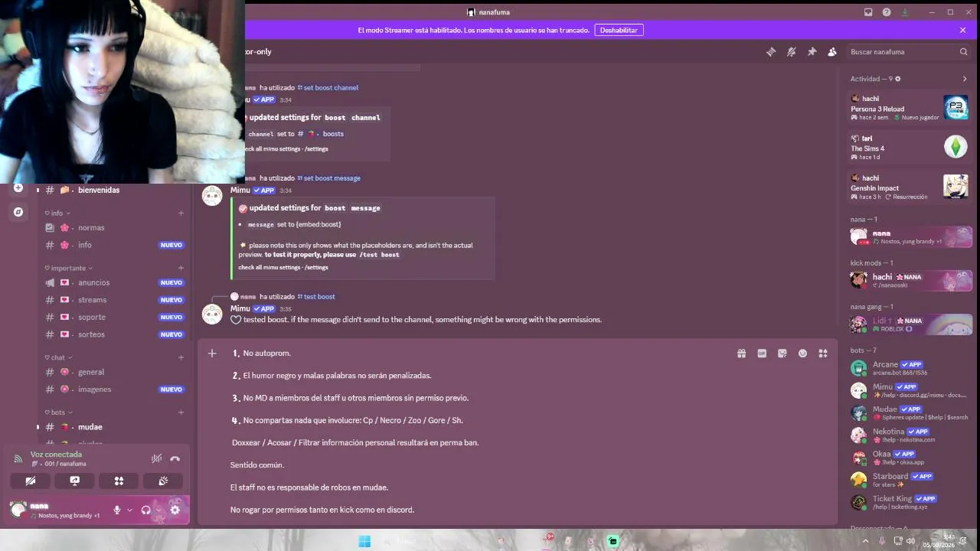980x551 pixels.
Task: Open the soundboard button
Action: pos(163,481)
